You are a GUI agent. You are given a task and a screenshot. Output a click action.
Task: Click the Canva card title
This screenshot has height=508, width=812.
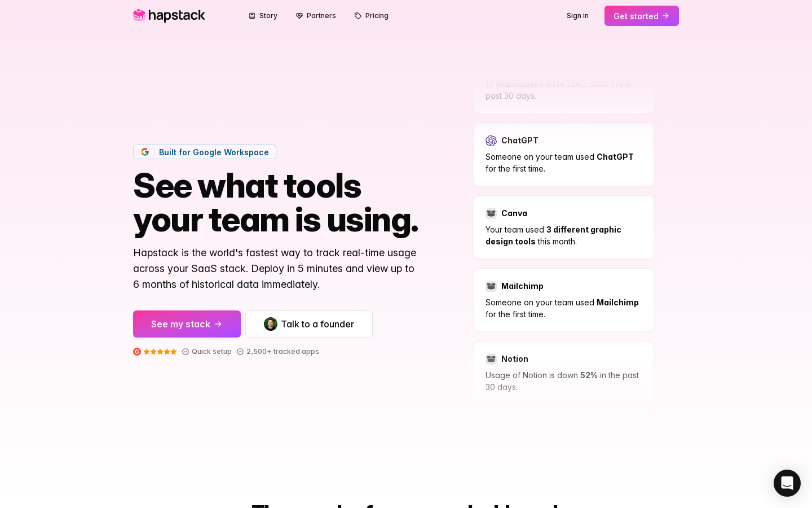(x=514, y=213)
